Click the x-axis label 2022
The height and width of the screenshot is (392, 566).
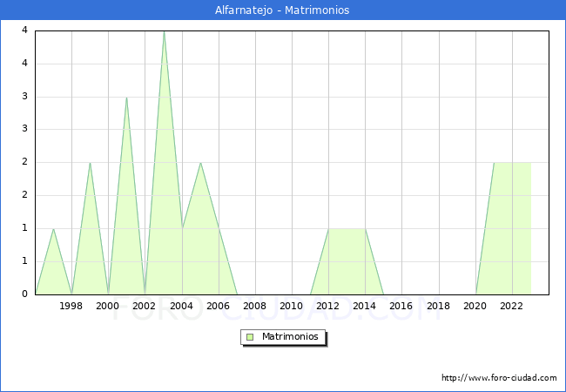pyautogui.click(x=511, y=306)
